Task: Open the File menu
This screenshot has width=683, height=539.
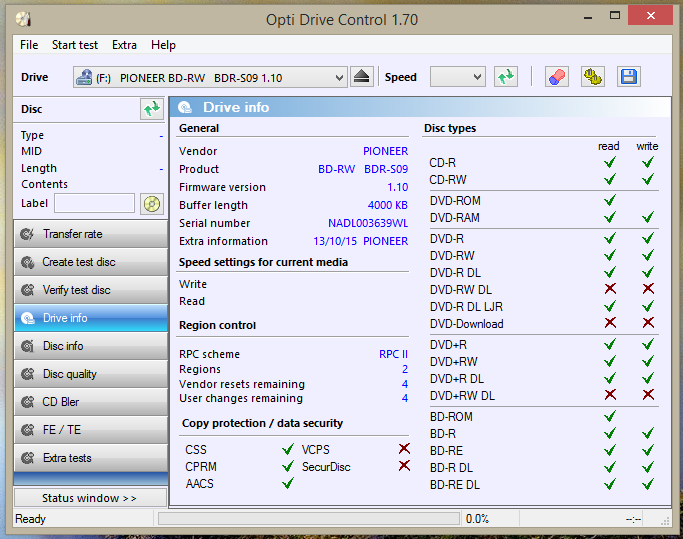Action: 29,45
